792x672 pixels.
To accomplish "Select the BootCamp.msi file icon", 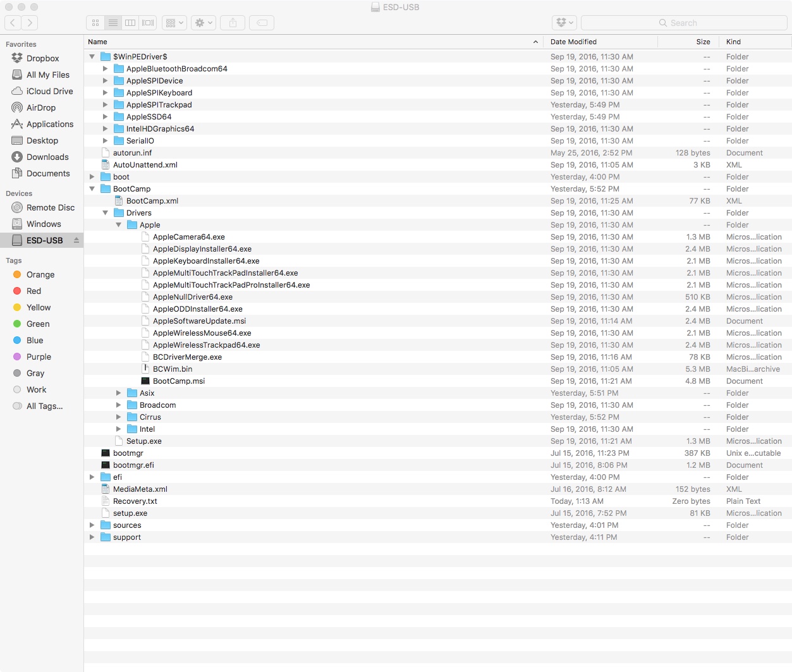I will (145, 381).
